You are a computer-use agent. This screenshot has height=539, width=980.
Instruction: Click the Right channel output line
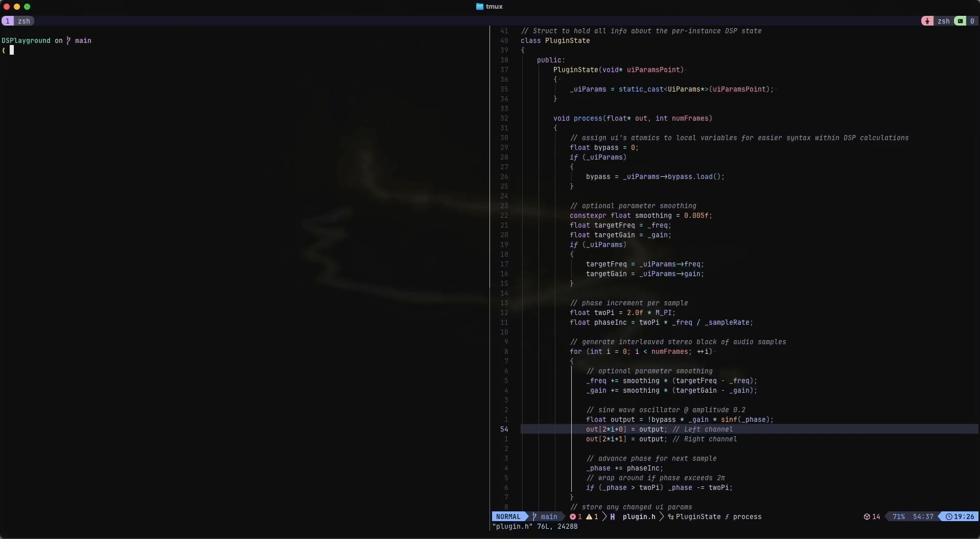pos(661,439)
